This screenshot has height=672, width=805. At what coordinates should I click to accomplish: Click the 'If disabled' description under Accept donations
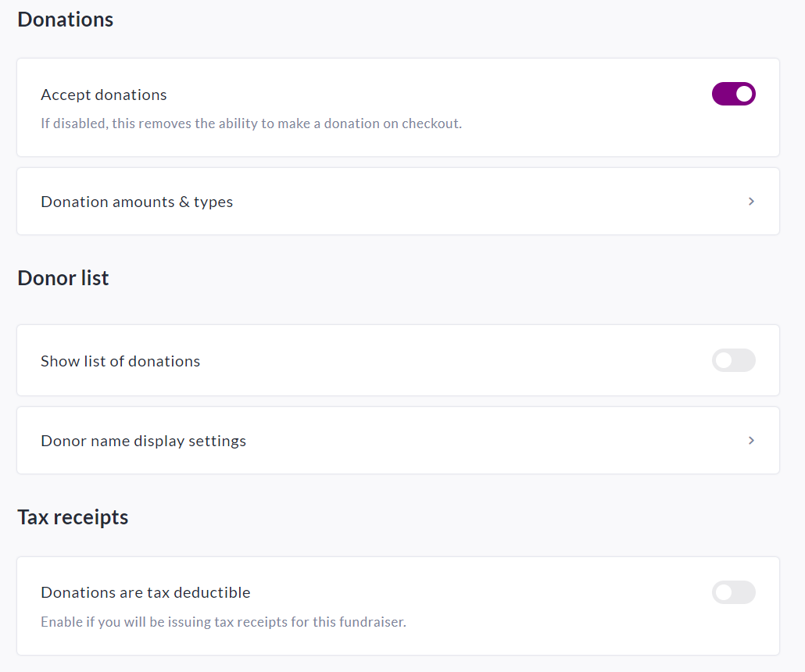pos(251,123)
